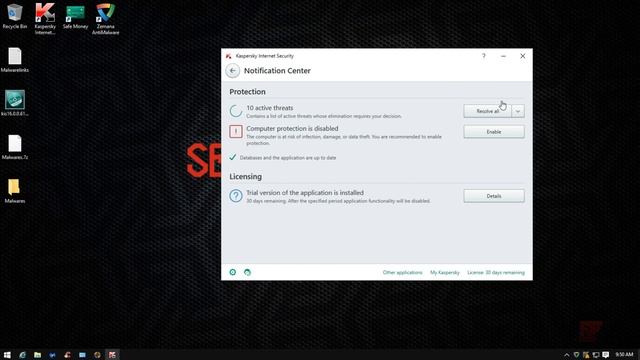Click 'Computer protection is disabled' text
The image size is (640, 360).
tap(292, 128)
